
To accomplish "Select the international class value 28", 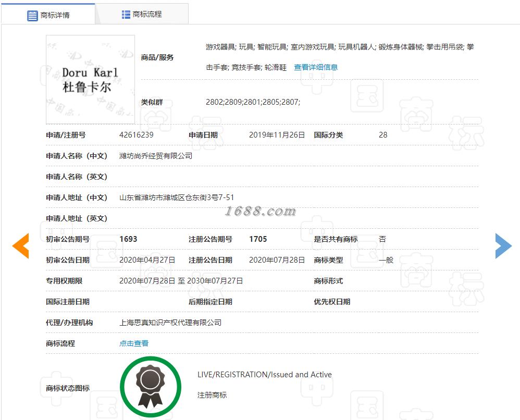I will pyautogui.click(x=383, y=135).
